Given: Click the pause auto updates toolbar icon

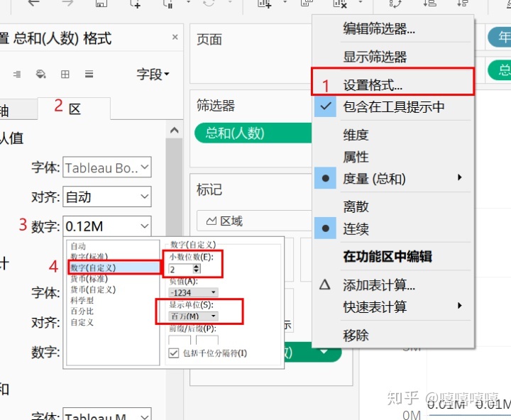Looking at the screenshot, I should (167, 4).
